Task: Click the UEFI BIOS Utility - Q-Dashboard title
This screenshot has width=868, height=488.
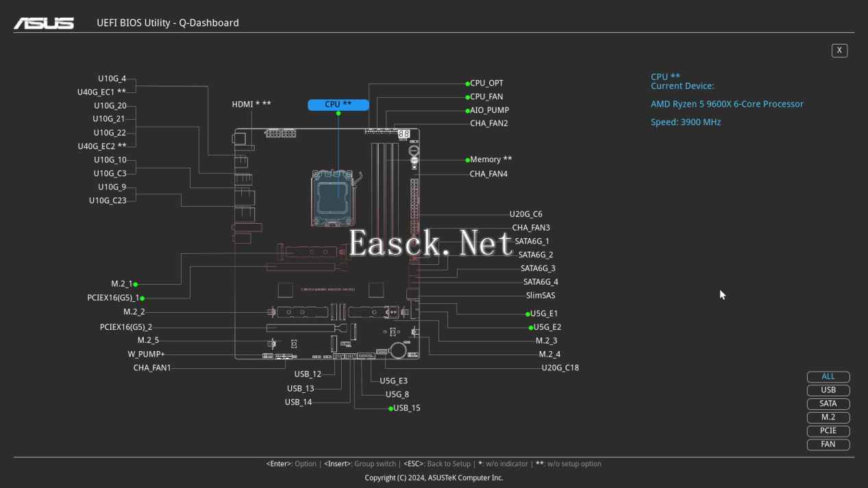Action: (x=168, y=23)
